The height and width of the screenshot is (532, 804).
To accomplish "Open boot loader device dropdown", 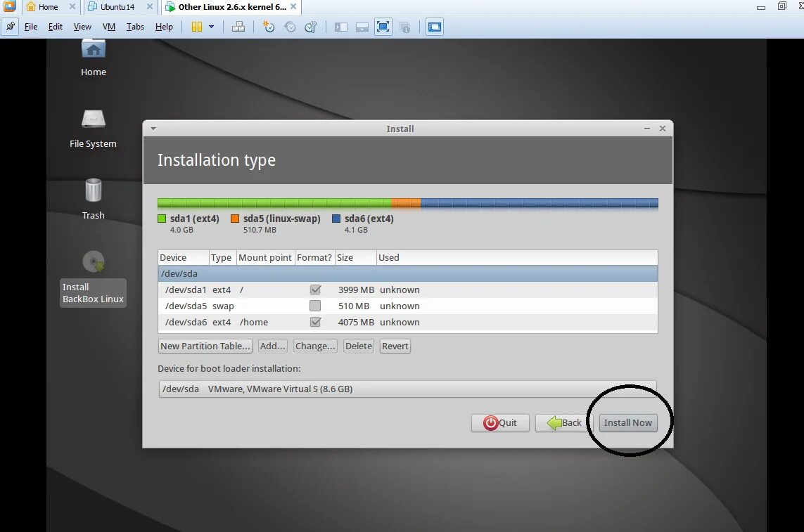I will point(408,389).
